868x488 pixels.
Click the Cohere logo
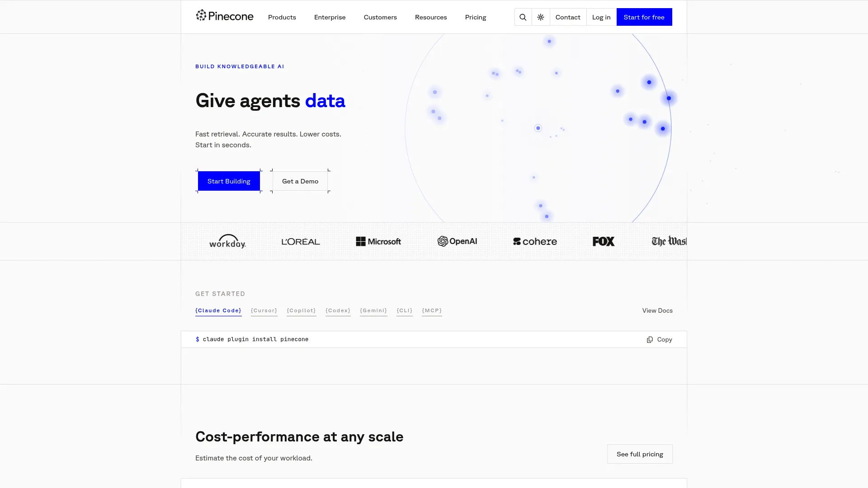click(535, 242)
